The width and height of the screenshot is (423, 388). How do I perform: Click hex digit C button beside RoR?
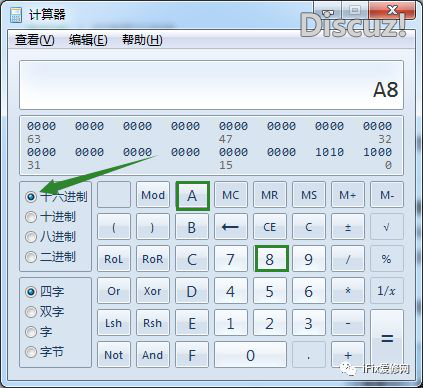(192, 259)
